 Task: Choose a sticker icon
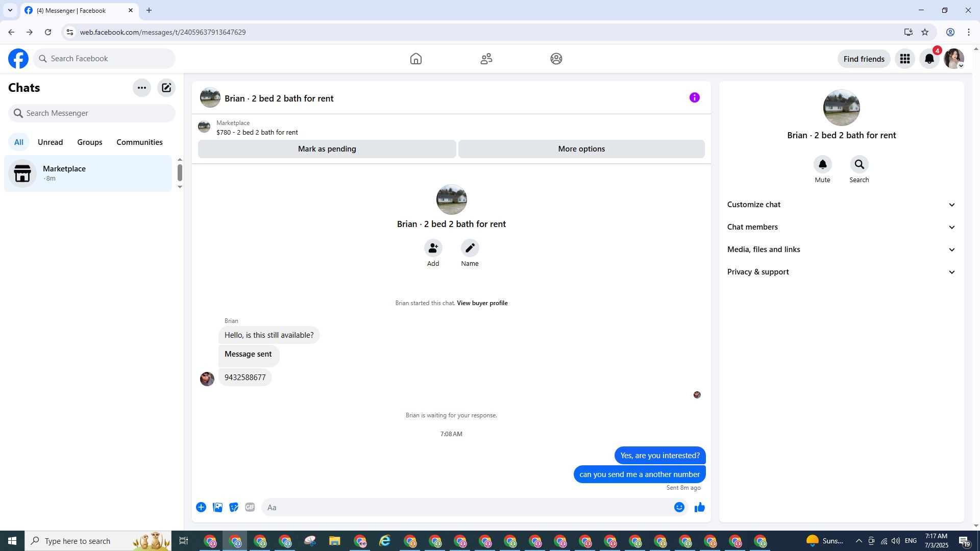coord(234,507)
